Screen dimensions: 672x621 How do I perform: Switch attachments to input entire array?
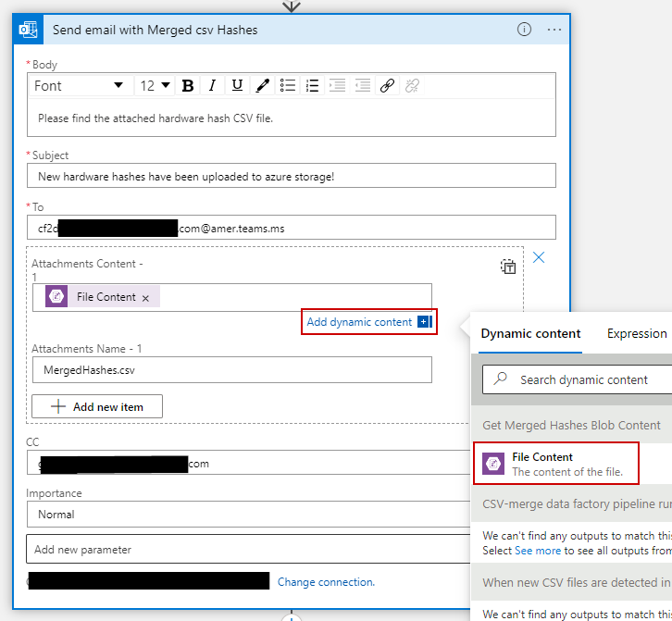point(508,267)
